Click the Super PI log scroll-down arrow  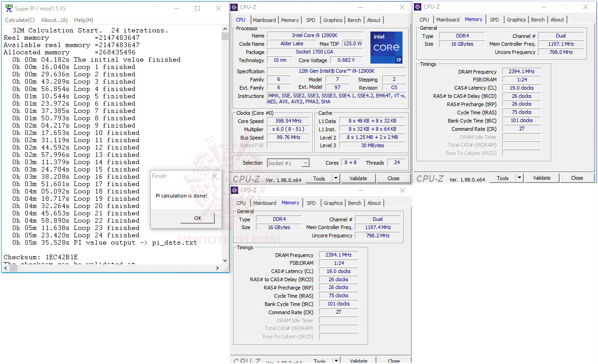click(225, 261)
